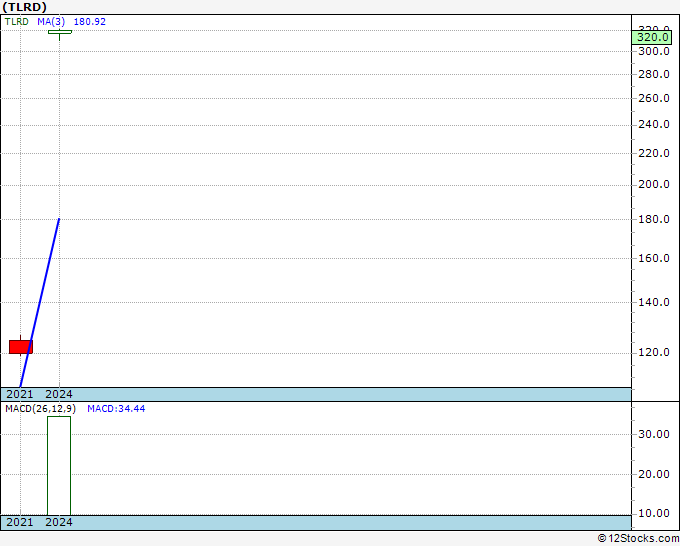Image resolution: width=680 pixels, height=546 pixels.
Task: Click the MACD histogram bar for 2024
Action: tap(59, 465)
